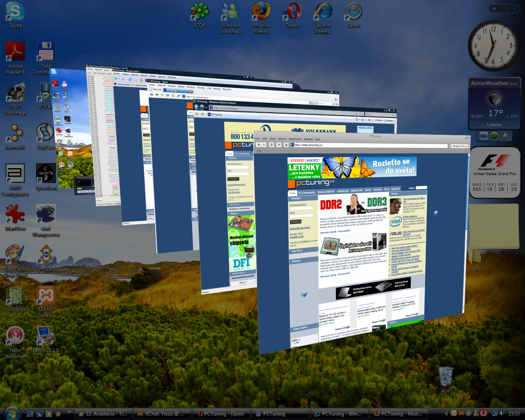
Task: Open the Opera desktop shortcut
Action: click(x=292, y=16)
